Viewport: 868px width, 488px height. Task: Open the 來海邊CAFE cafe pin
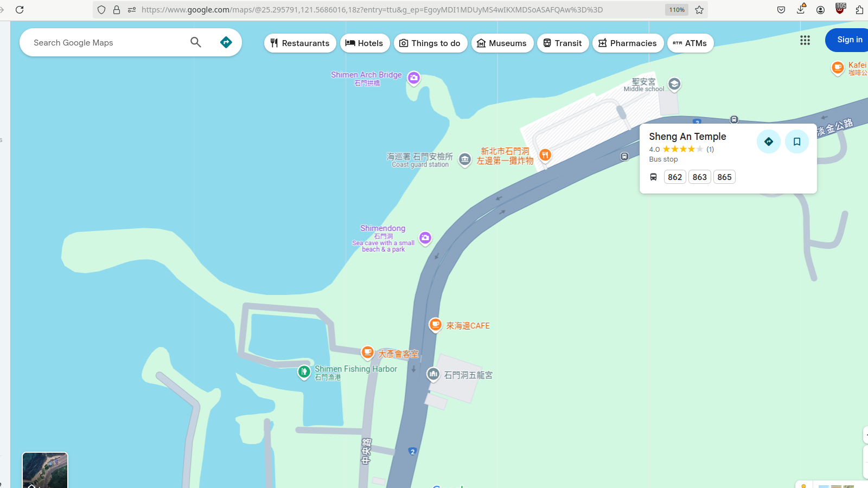pyautogui.click(x=435, y=325)
